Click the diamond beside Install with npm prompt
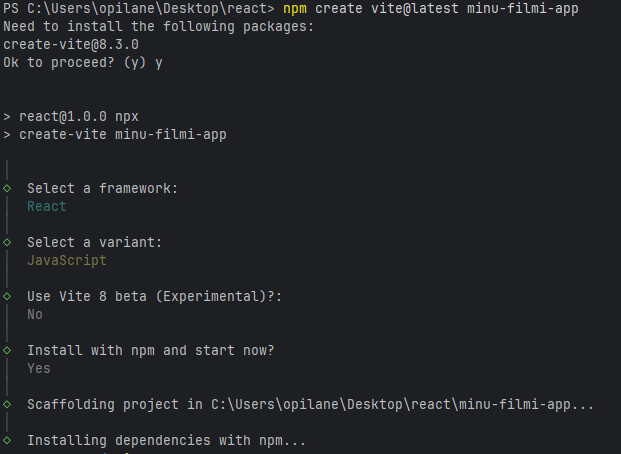The height and width of the screenshot is (454, 621). coord(7,350)
